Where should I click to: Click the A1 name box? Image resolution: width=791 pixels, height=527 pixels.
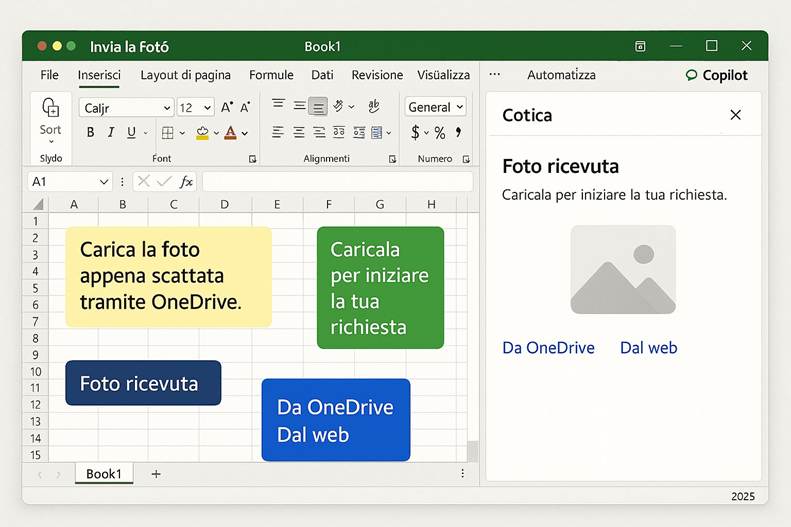[x=70, y=182]
